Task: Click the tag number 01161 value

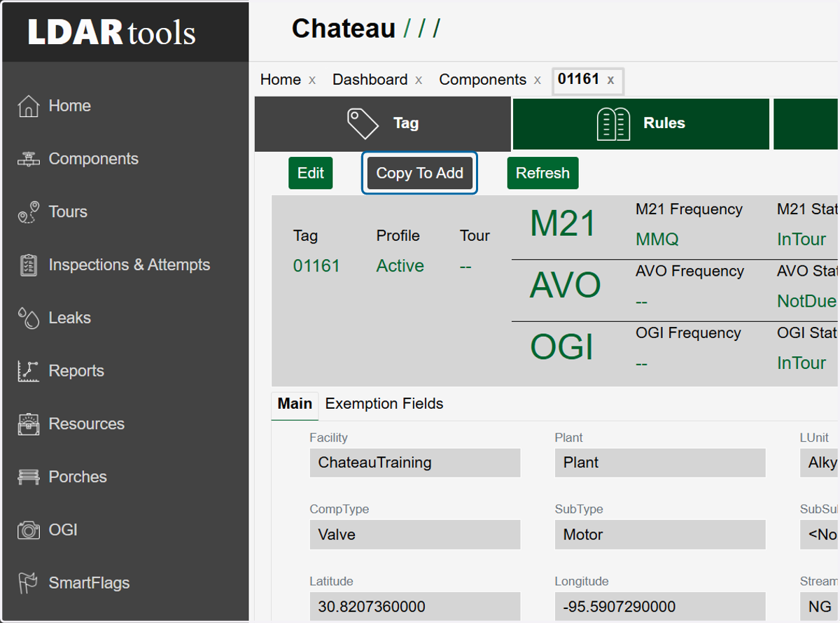Action: tap(316, 266)
